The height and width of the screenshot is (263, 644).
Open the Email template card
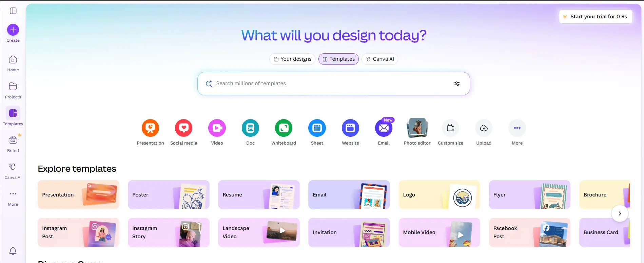tap(349, 194)
